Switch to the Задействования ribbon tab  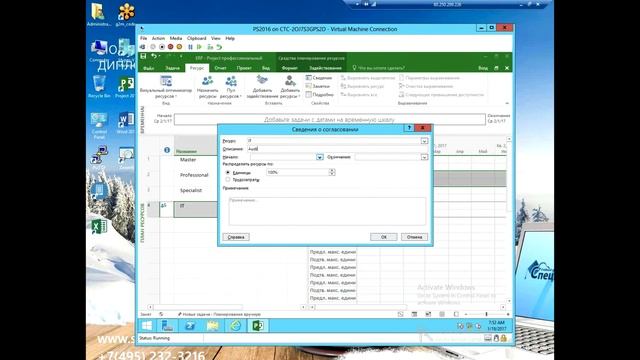(325, 68)
